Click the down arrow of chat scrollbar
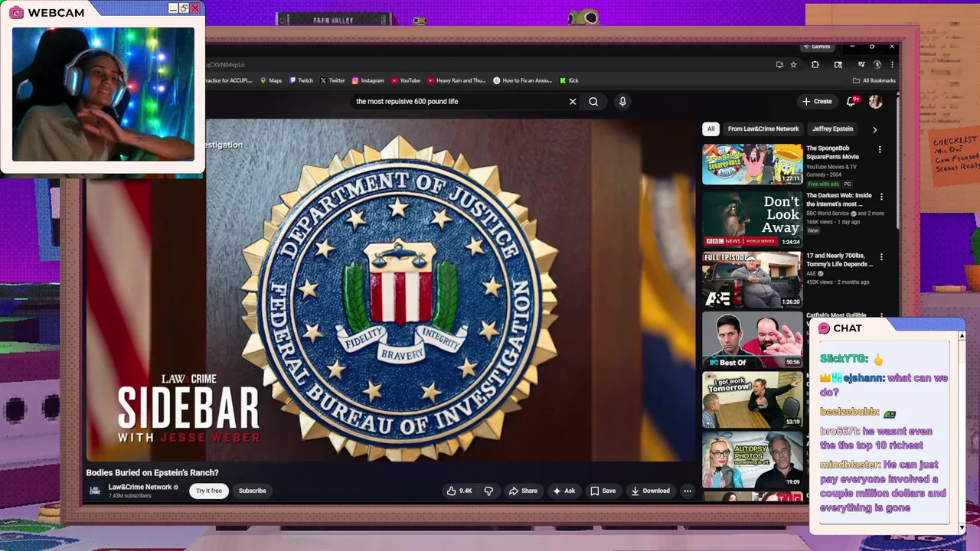The height and width of the screenshot is (551, 980). coord(962,528)
